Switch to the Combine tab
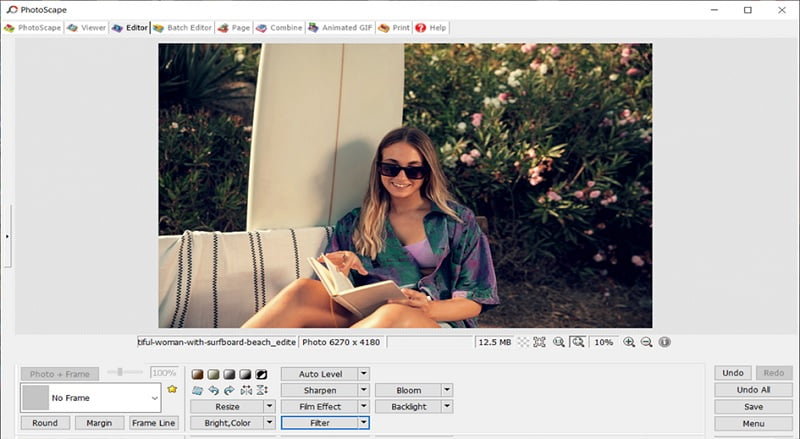 click(279, 28)
